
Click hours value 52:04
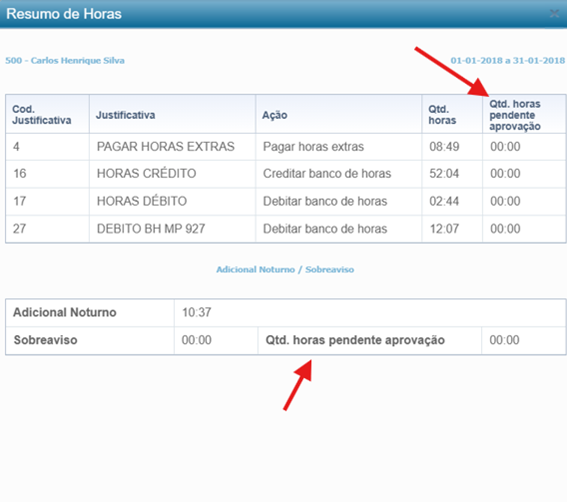click(444, 174)
